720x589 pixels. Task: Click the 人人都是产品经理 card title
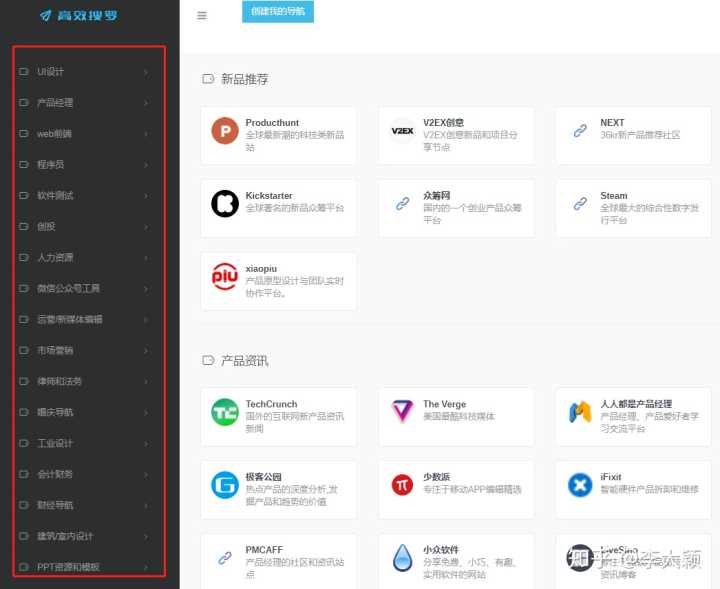point(636,404)
